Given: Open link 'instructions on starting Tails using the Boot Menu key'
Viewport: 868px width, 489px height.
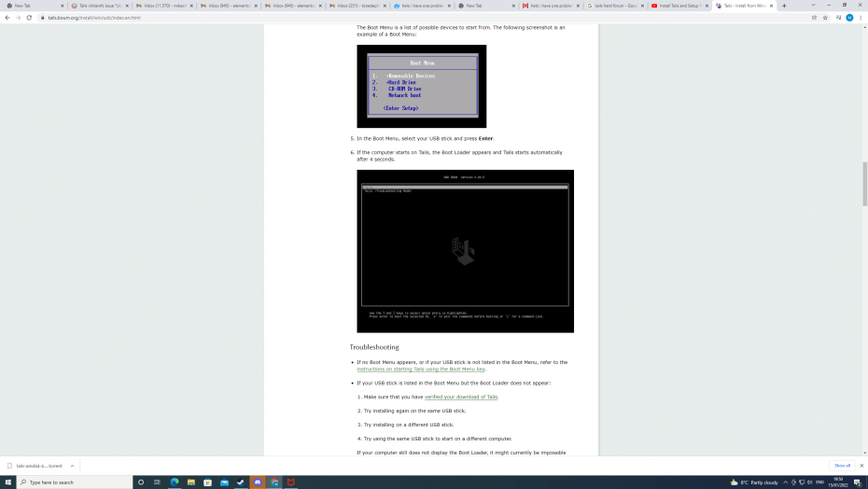Looking at the screenshot, I should point(421,369).
